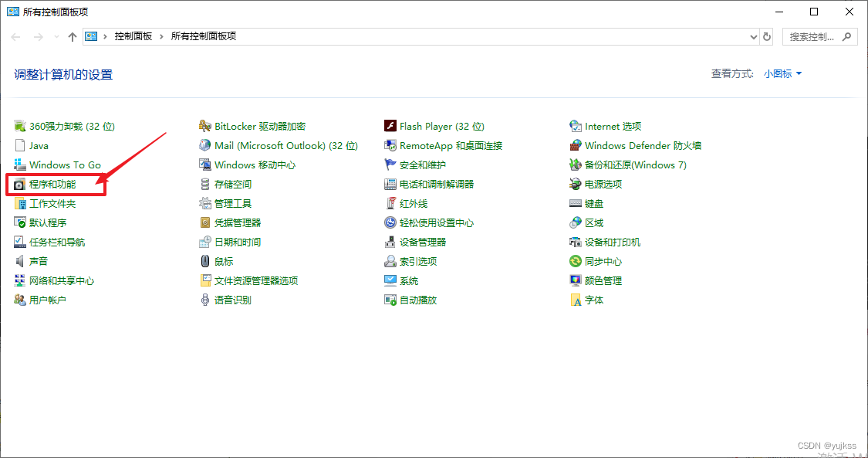Click the 任务栏和导航 icon
The height and width of the screenshot is (458, 868).
tap(20, 242)
